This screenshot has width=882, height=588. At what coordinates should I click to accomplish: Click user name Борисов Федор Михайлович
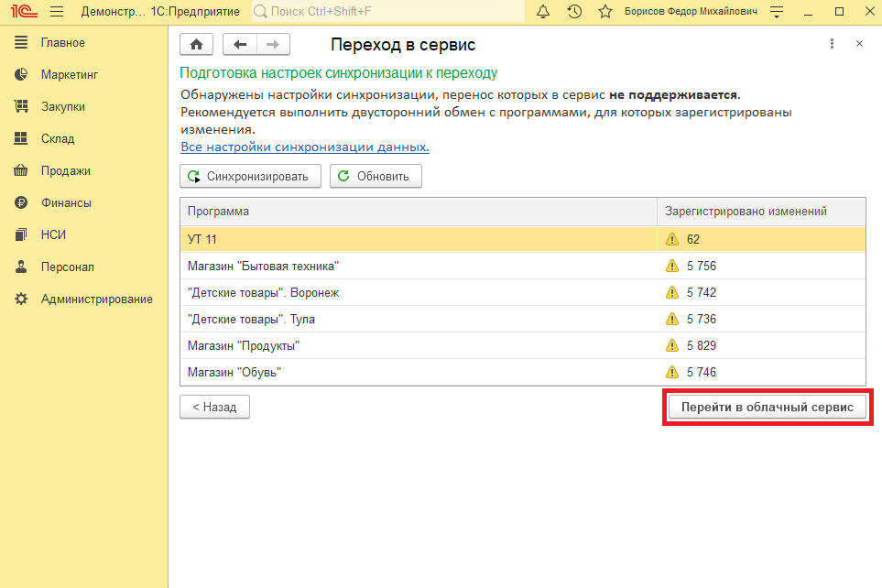(691, 11)
